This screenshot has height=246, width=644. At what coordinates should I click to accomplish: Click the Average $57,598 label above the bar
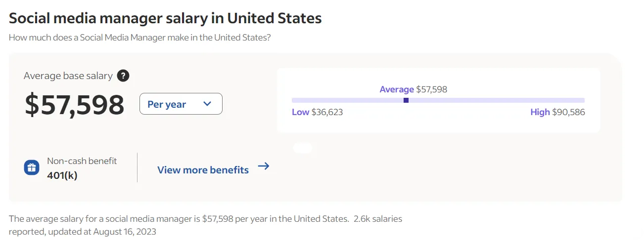pyautogui.click(x=413, y=89)
